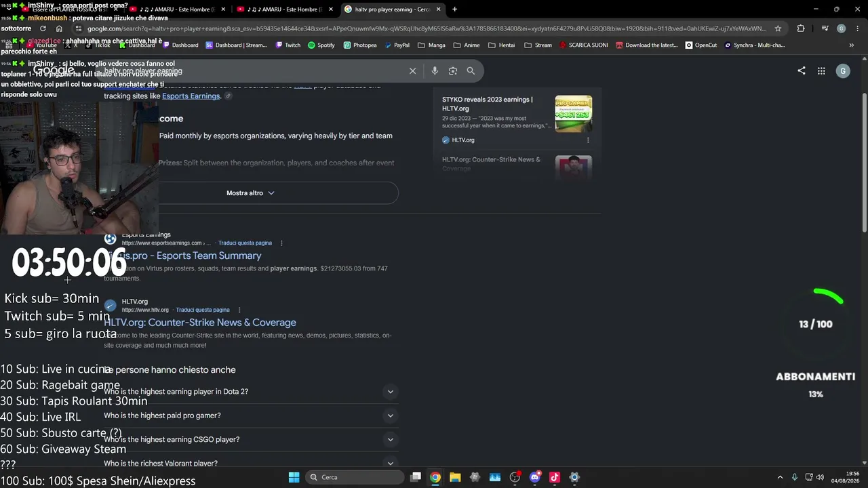Open options for the Esports Earnings result
This screenshot has width=868, height=488.
point(281,243)
